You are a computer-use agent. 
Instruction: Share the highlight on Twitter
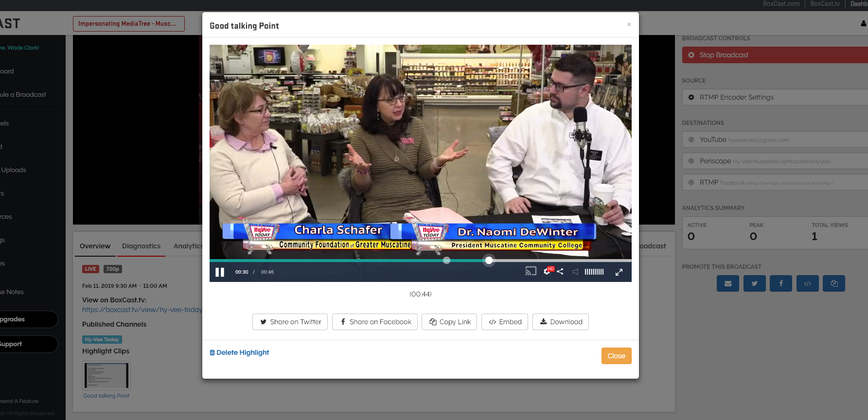pyautogui.click(x=290, y=322)
